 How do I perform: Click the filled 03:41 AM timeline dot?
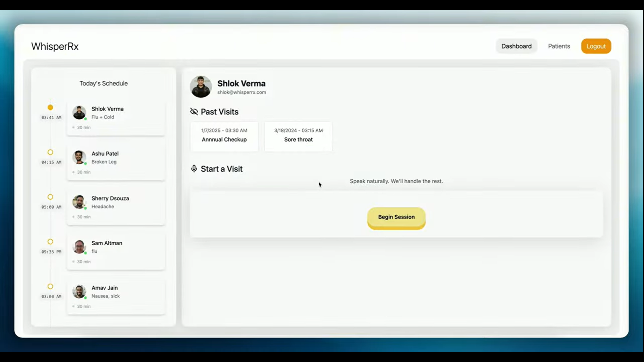coord(50,108)
